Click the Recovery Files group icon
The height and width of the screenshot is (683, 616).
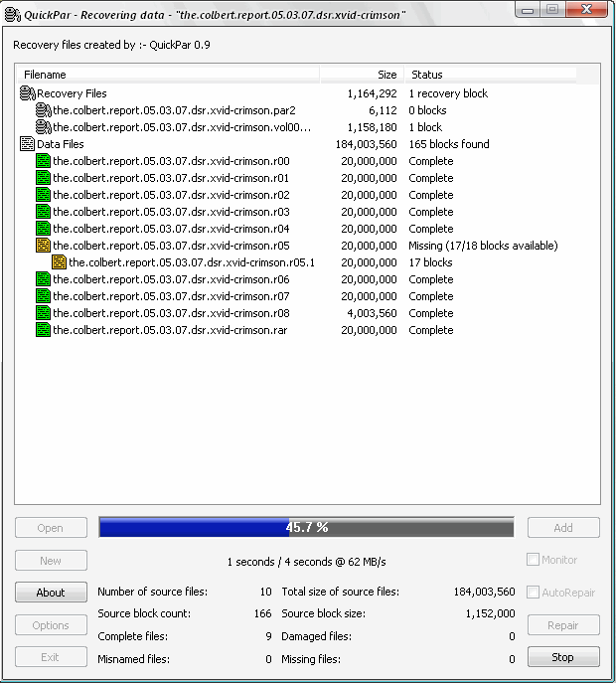click(x=28, y=93)
